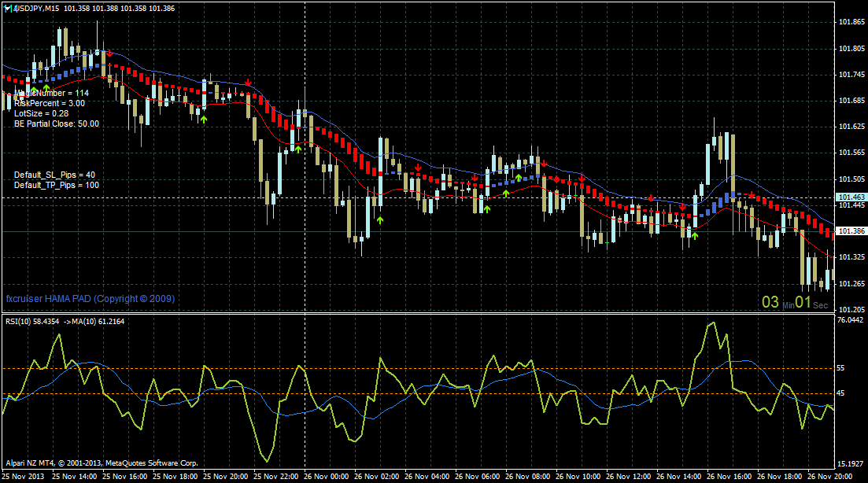Image resolution: width=868 pixels, height=483 pixels.
Task: Click the 101.625 price scale label
Action: click(851, 127)
